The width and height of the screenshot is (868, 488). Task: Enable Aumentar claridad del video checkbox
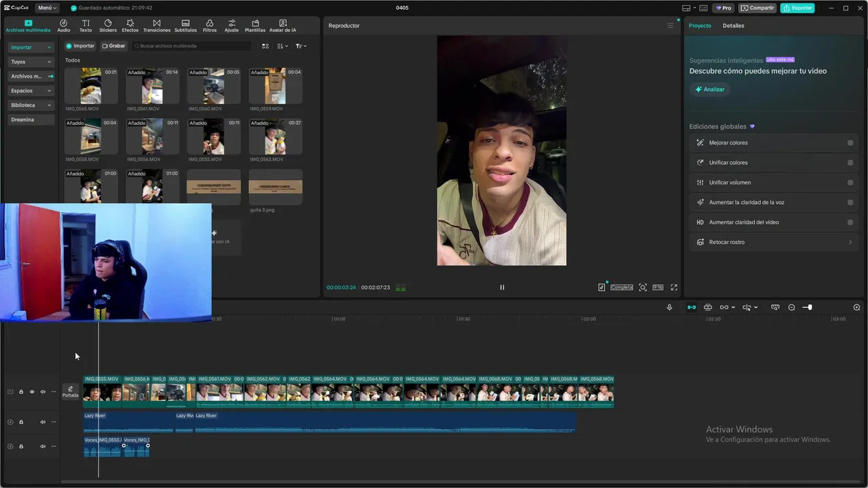click(x=850, y=222)
